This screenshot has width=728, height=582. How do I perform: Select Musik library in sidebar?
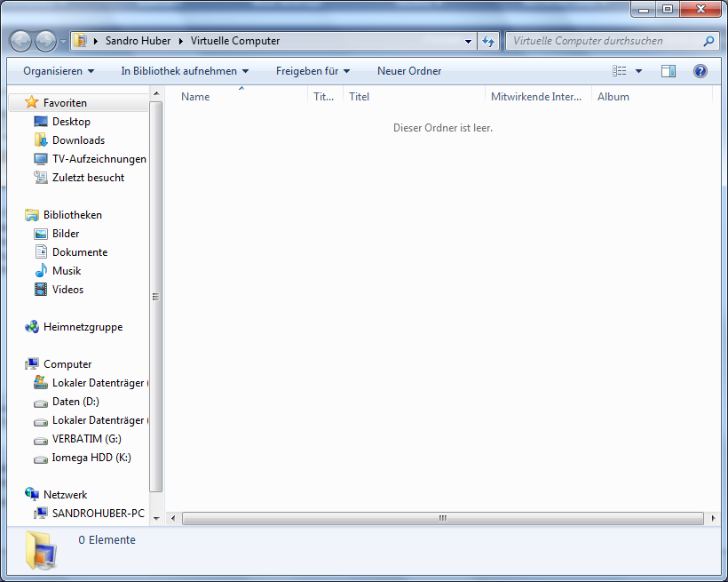coord(67,271)
